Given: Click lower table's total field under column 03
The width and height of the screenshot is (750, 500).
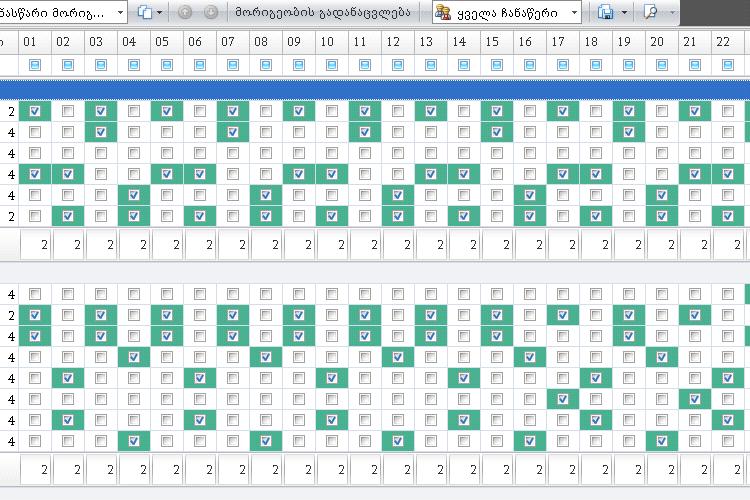Looking at the screenshot, I should pos(101,470).
